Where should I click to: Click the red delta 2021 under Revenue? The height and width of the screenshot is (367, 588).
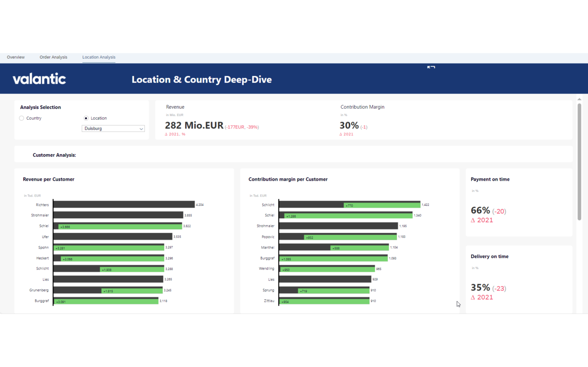(x=175, y=134)
